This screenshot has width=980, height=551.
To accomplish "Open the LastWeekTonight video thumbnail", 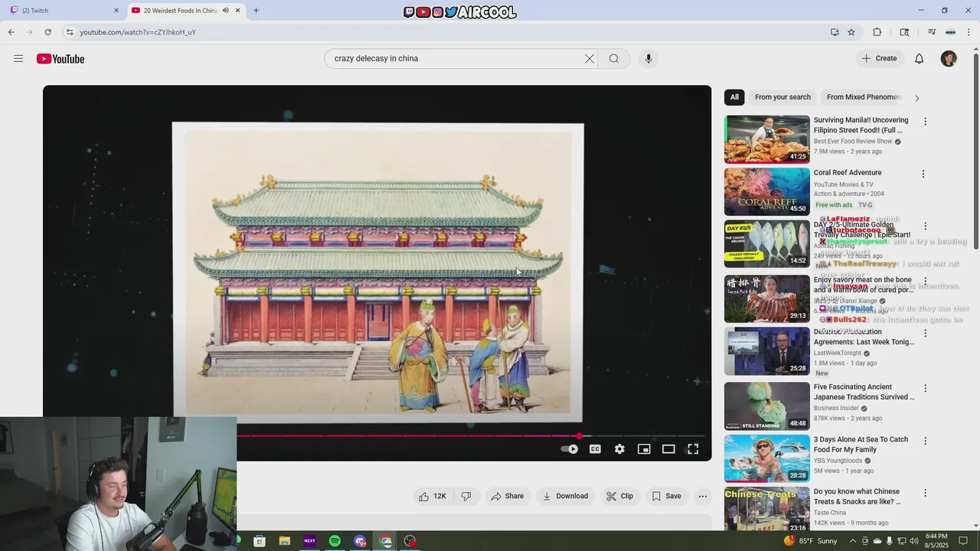I will (x=767, y=351).
